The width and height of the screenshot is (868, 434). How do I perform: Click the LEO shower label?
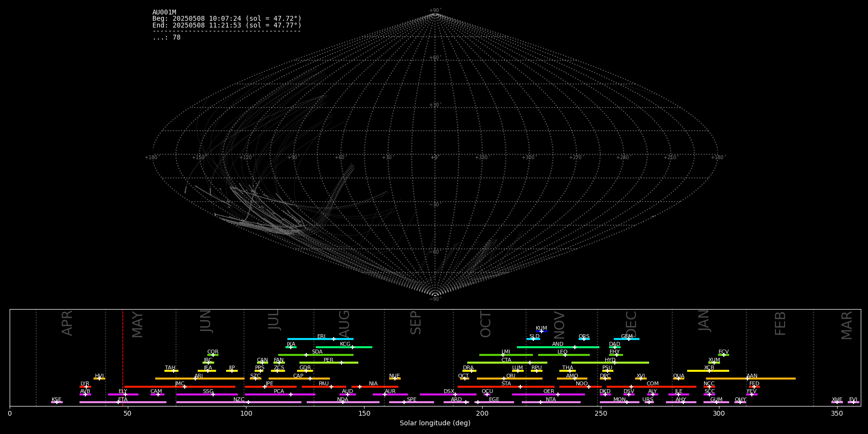click(562, 352)
